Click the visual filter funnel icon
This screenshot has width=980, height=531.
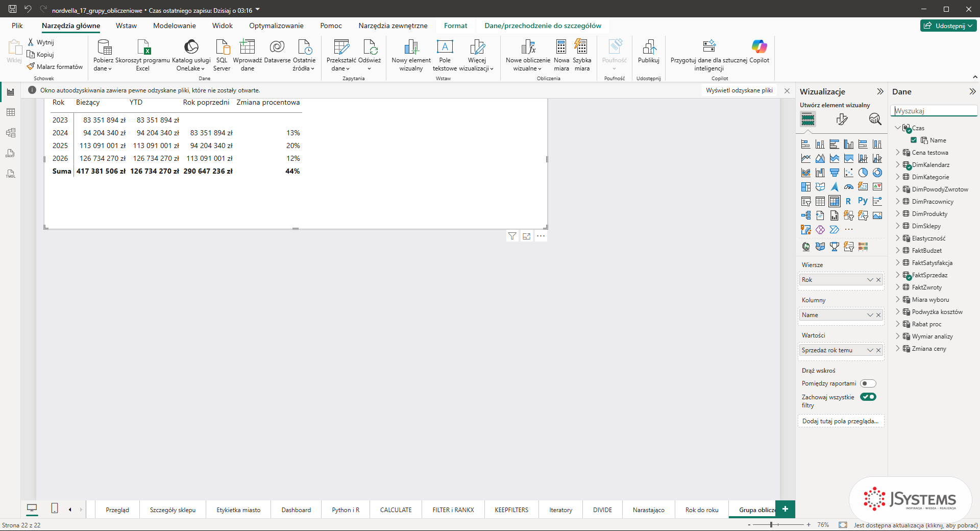pyautogui.click(x=512, y=236)
